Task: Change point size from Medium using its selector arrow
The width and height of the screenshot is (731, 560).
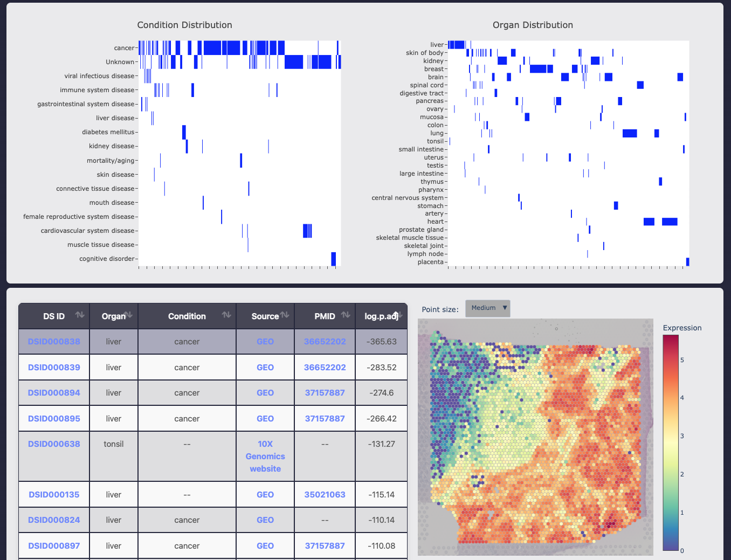Action: (504, 308)
